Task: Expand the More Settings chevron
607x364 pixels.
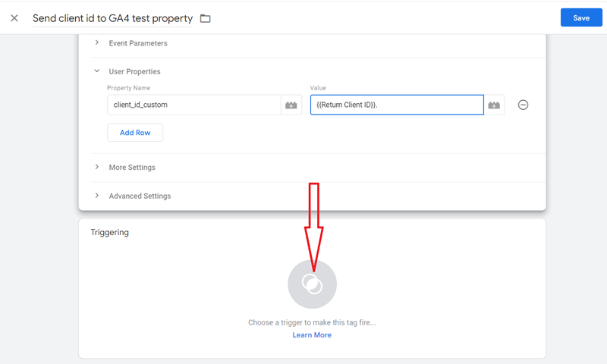Action: coord(97,167)
